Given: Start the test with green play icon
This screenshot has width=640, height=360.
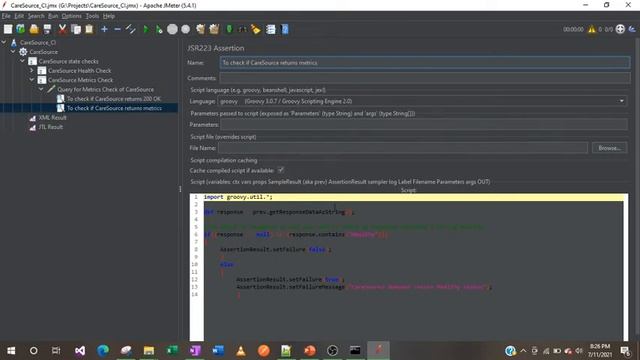Looking at the screenshot, I should pos(146,29).
